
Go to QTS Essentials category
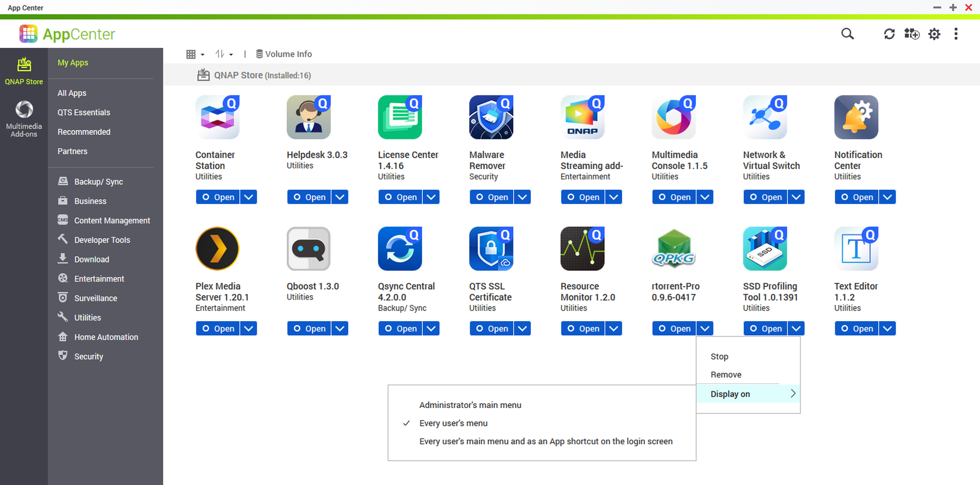(x=84, y=112)
